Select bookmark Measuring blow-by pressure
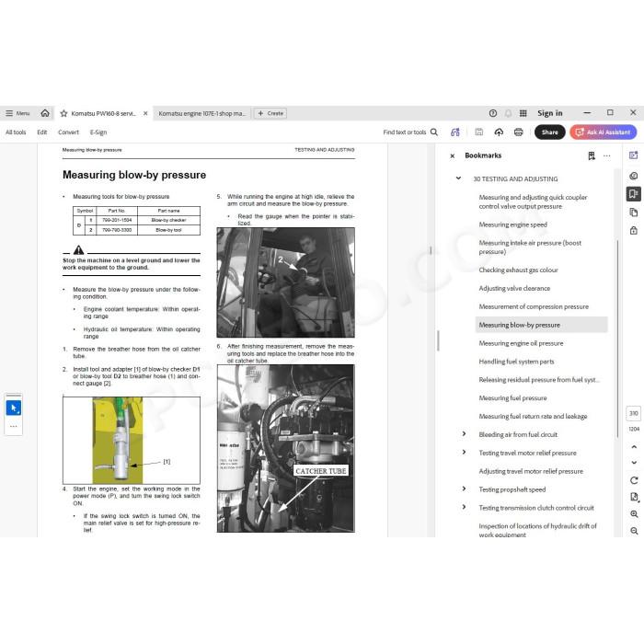 pyautogui.click(x=541, y=325)
